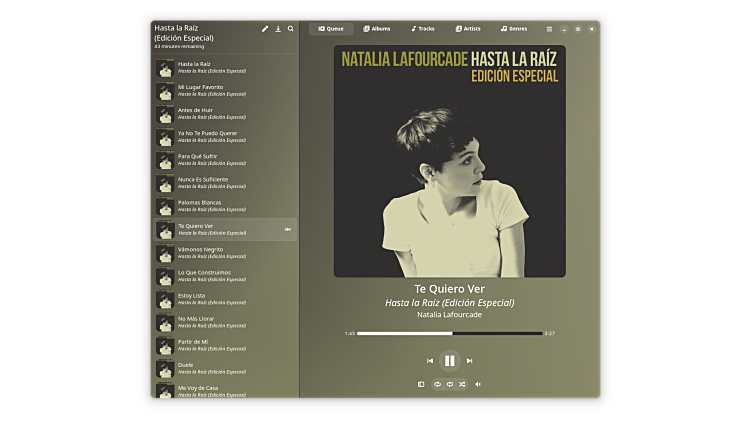Image resolution: width=752 pixels, height=423 pixels.
Task: Toggle repeat single track mode
Action: click(x=450, y=384)
